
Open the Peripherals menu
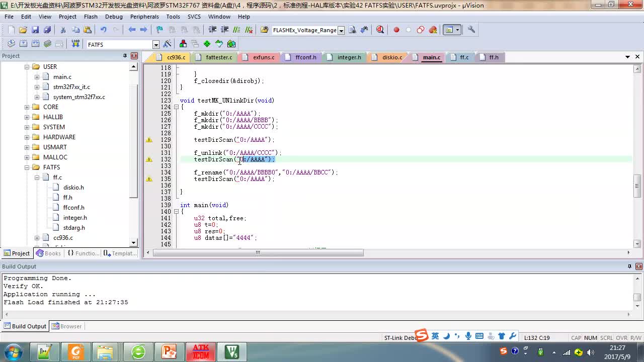pos(144,17)
